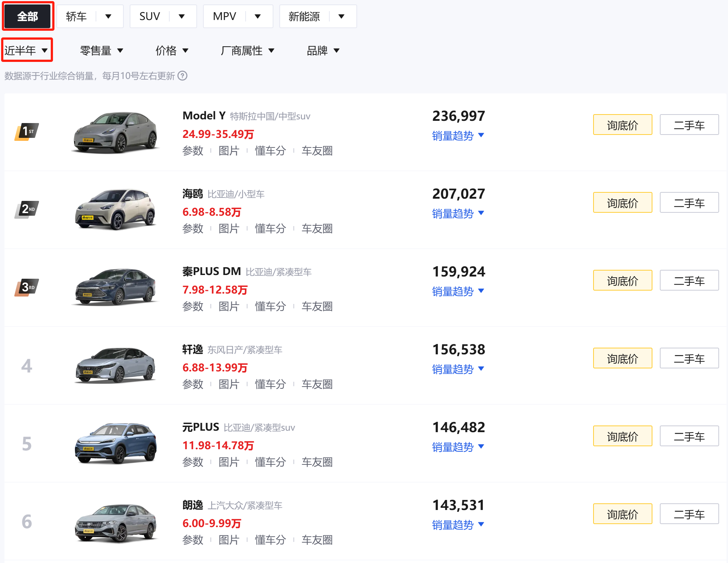
Task: Open 图片 for 轩逸
Action: tap(229, 384)
